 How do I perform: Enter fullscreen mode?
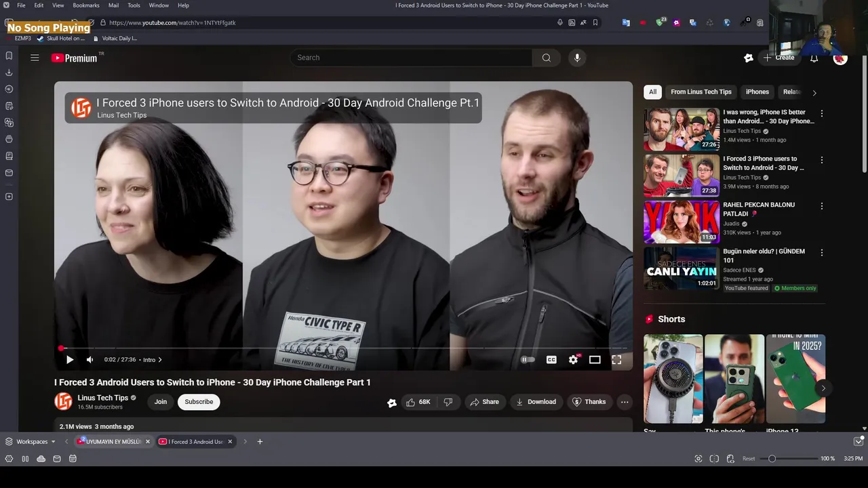click(616, 360)
